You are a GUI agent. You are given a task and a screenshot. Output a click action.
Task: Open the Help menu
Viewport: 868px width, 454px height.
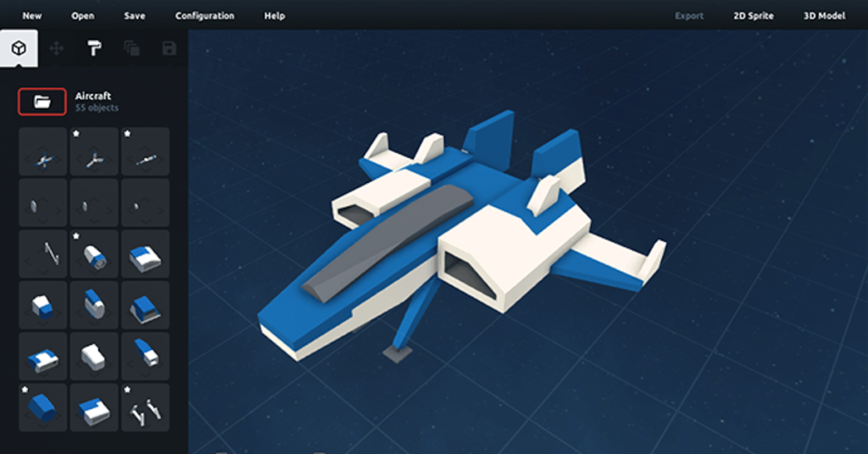[275, 15]
